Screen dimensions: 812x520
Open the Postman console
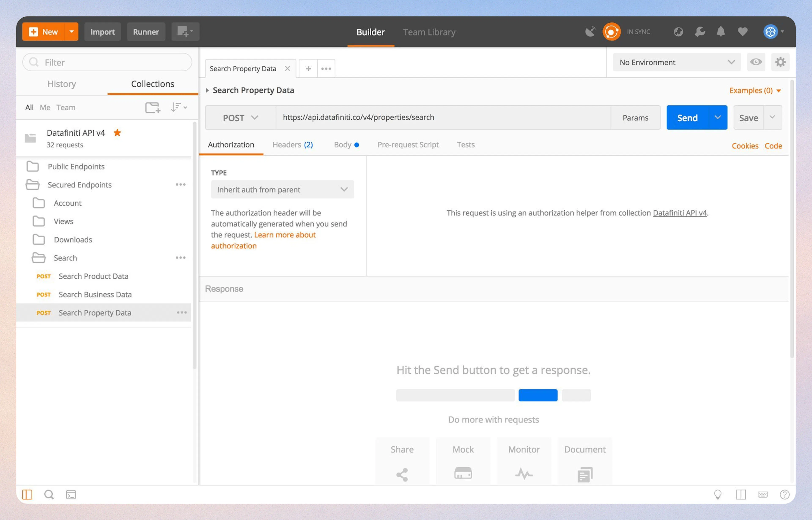(x=71, y=494)
